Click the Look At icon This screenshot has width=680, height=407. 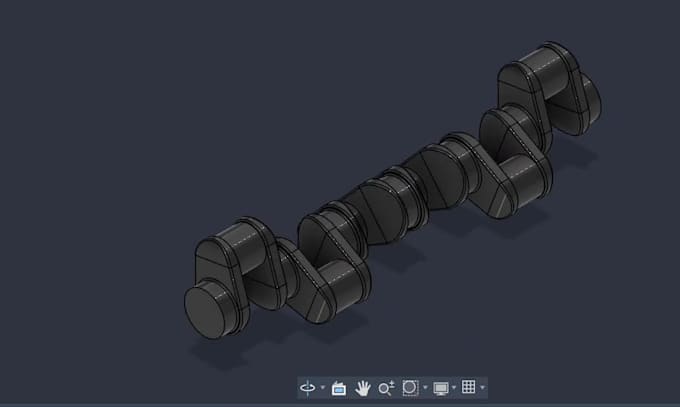click(339, 388)
